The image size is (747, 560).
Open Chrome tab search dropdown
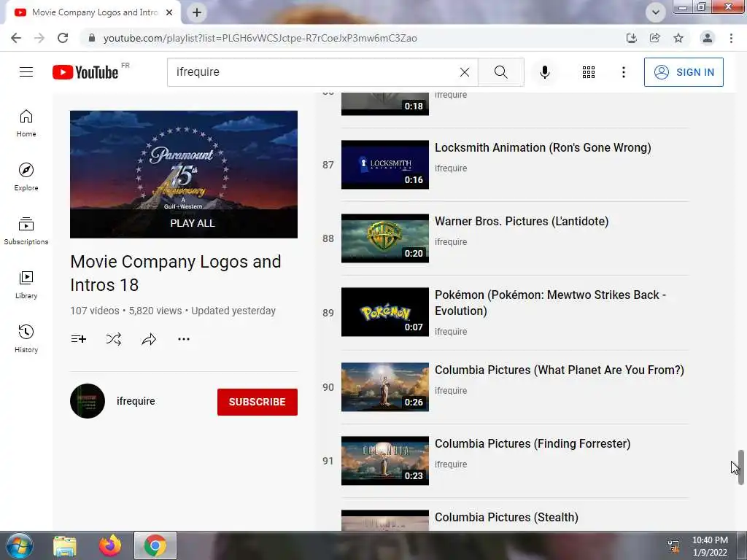point(656,12)
